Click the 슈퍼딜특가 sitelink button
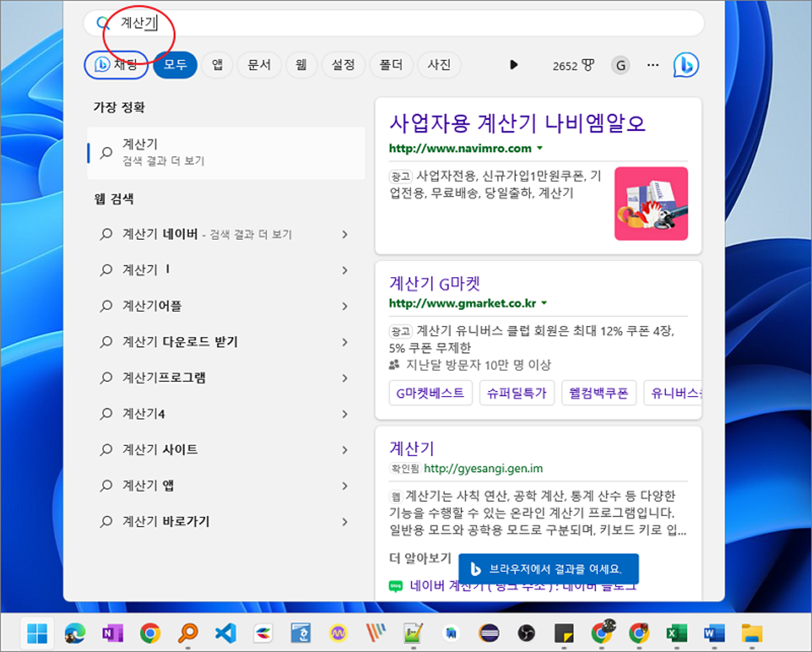Image resolution: width=812 pixels, height=652 pixels. click(x=517, y=393)
